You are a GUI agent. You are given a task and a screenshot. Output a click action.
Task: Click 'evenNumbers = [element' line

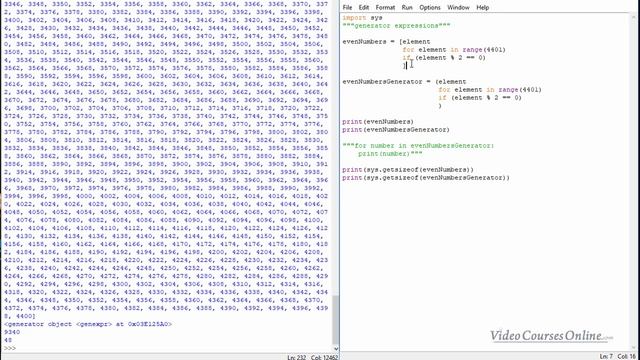point(386,42)
